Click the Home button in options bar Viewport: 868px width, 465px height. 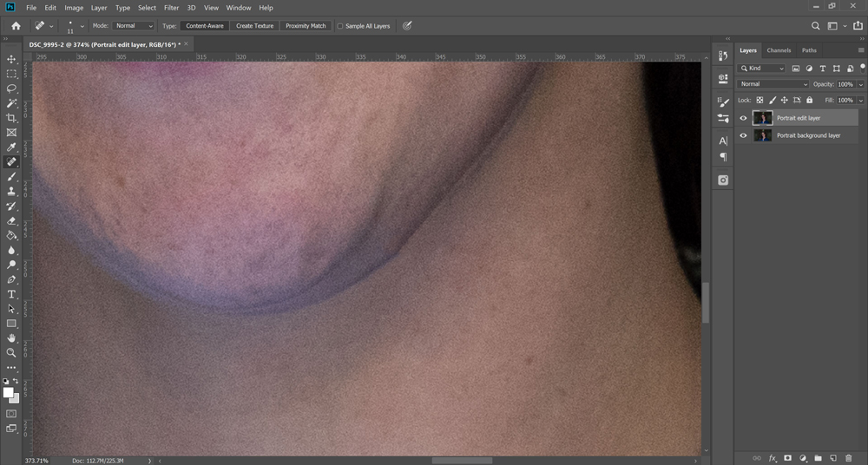tap(16, 25)
